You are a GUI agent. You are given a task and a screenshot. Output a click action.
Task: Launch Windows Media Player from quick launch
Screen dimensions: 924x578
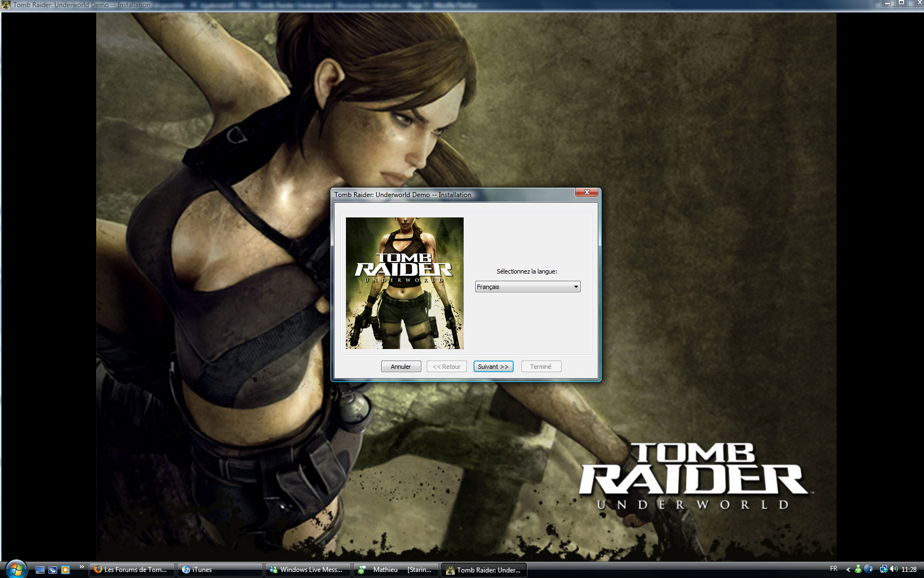click(65, 570)
